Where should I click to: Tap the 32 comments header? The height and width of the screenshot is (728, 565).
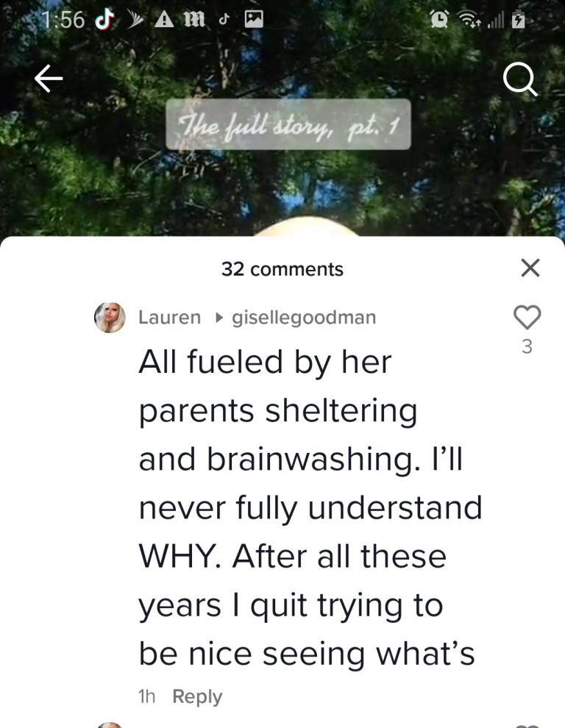click(282, 269)
